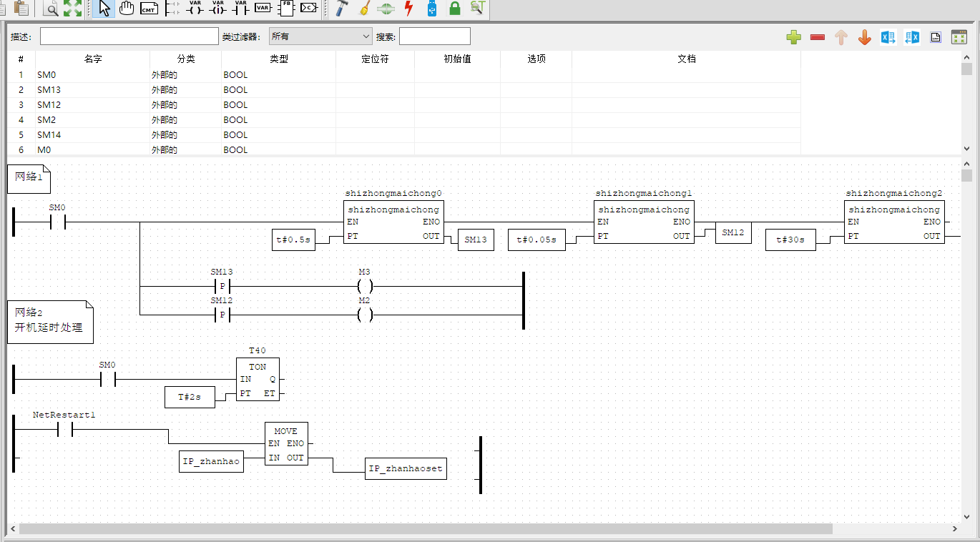Move variable down with orange arrow
The width and height of the screenshot is (980, 542).
coord(864,37)
